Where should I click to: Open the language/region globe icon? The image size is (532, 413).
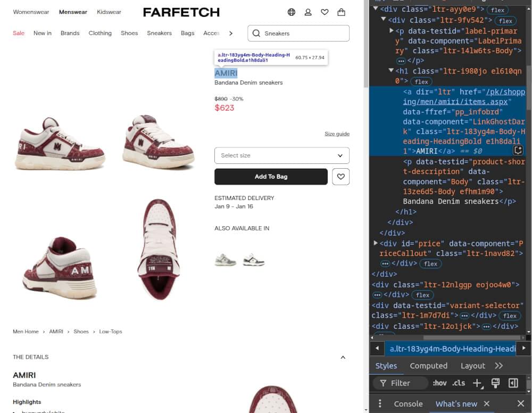pos(292,12)
